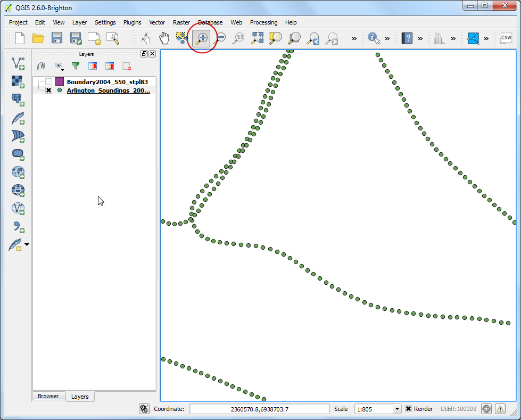
Task: Click the Collapse All layers icon
Action: point(110,66)
